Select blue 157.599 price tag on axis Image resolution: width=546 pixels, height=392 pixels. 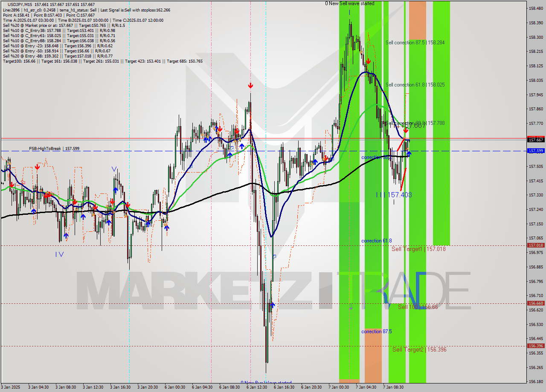click(536, 151)
